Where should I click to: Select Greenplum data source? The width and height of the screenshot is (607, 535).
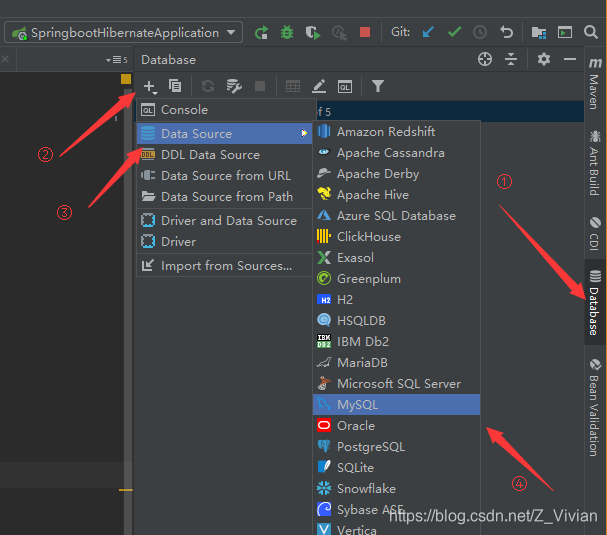(396, 279)
